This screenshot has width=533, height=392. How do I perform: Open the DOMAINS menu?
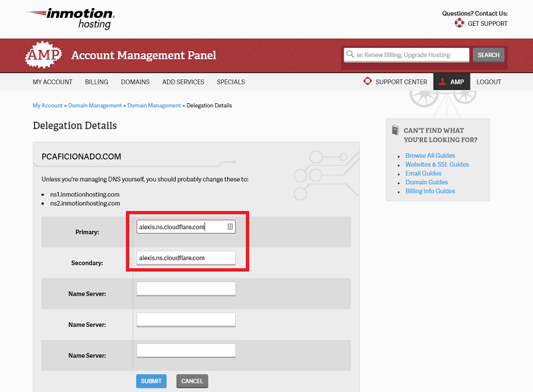[135, 82]
